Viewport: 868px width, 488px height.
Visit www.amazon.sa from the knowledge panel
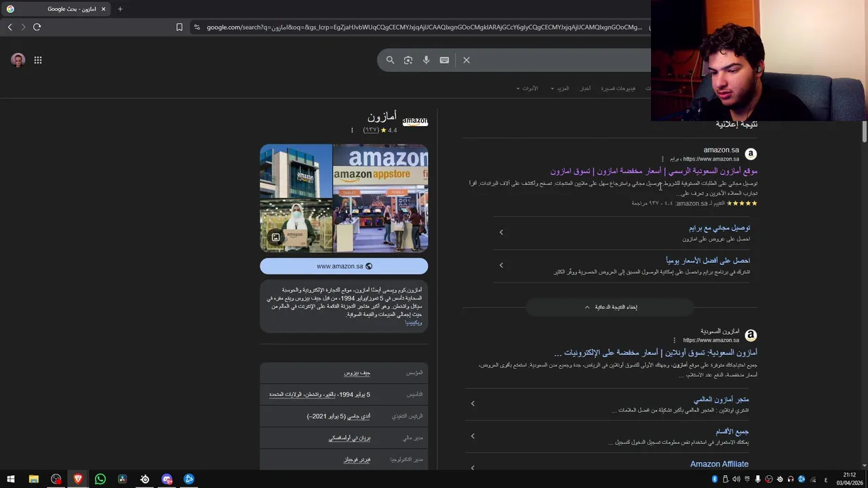tap(344, 266)
